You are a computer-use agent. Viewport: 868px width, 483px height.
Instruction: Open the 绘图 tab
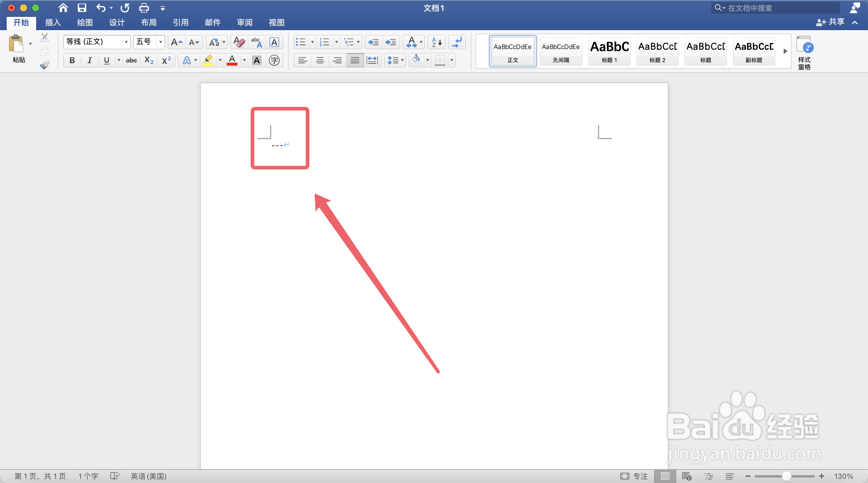(x=85, y=23)
